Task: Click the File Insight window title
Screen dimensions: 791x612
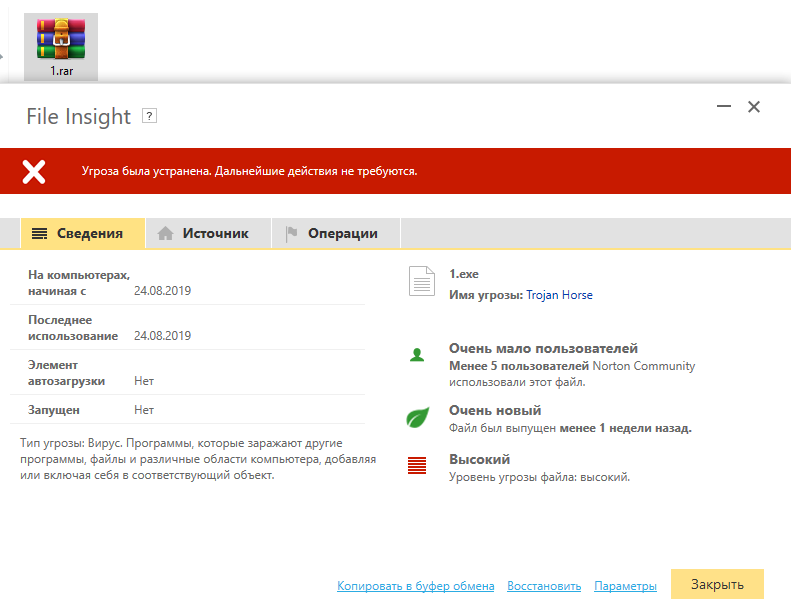Action: (79, 117)
